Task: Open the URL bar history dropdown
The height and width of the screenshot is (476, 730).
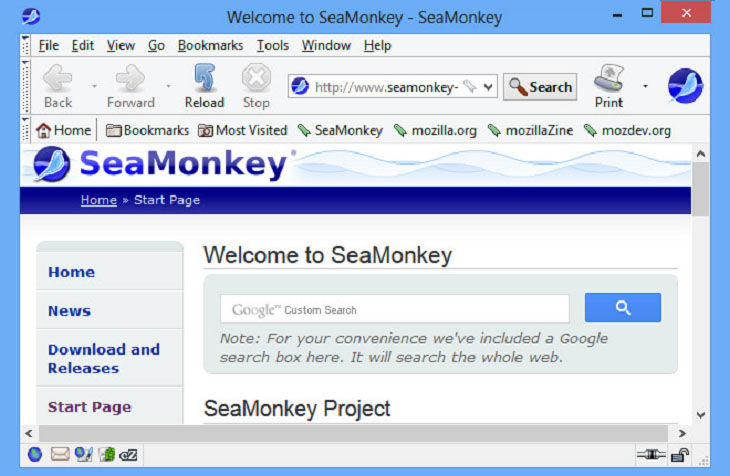Action: pyautogui.click(x=488, y=87)
